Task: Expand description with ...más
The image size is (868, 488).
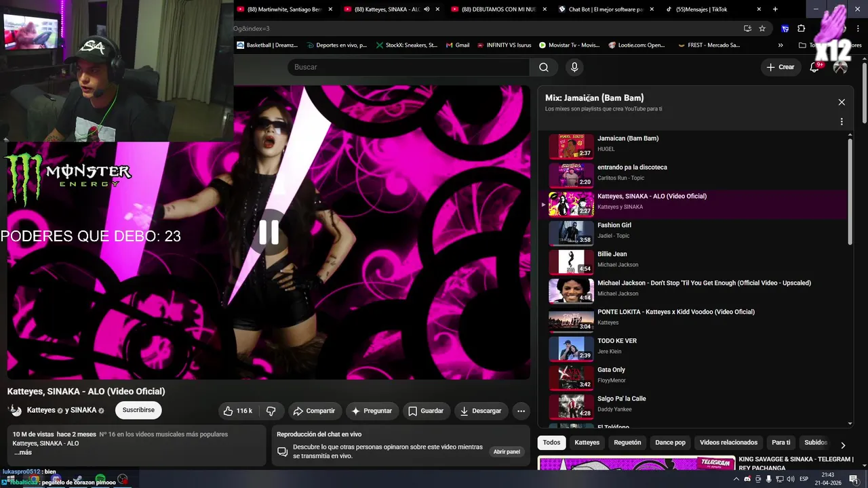Action: pos(23,452)
